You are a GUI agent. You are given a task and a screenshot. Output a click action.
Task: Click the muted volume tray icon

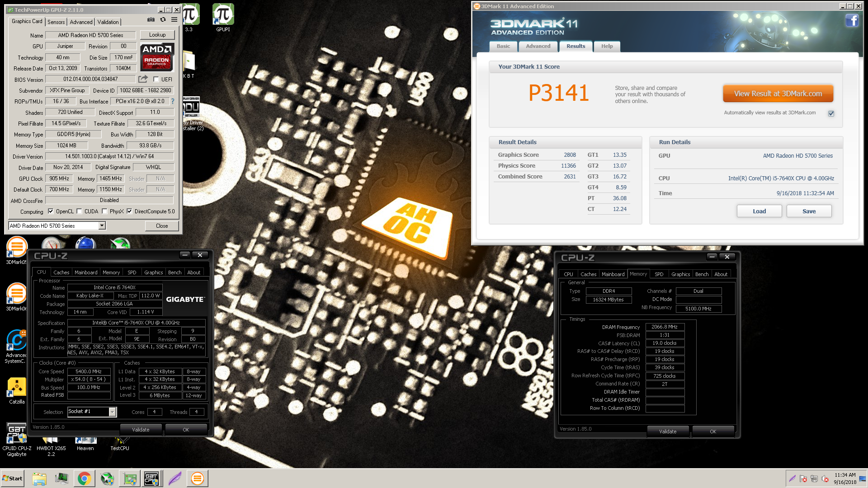point(825,479)
